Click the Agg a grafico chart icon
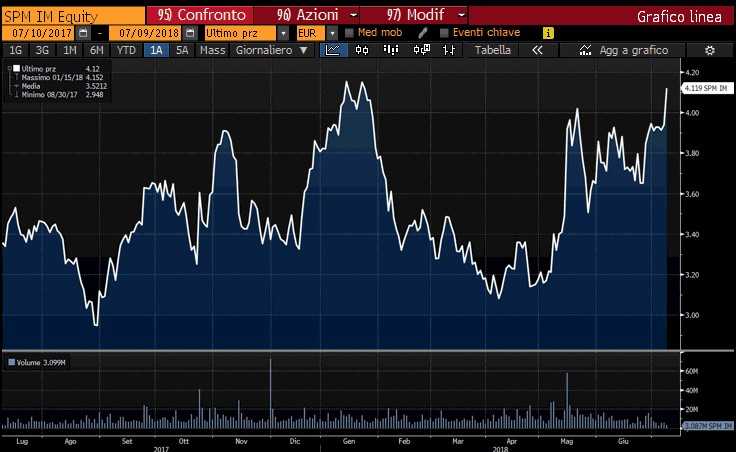The width and height of the screenshot is (736, 452). coord(585,50)
